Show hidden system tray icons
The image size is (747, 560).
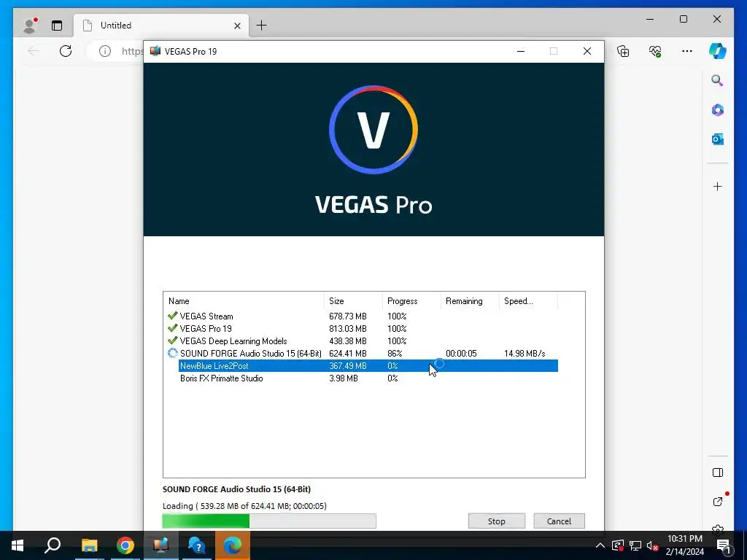pyautogui.click(x=600, y=545)
